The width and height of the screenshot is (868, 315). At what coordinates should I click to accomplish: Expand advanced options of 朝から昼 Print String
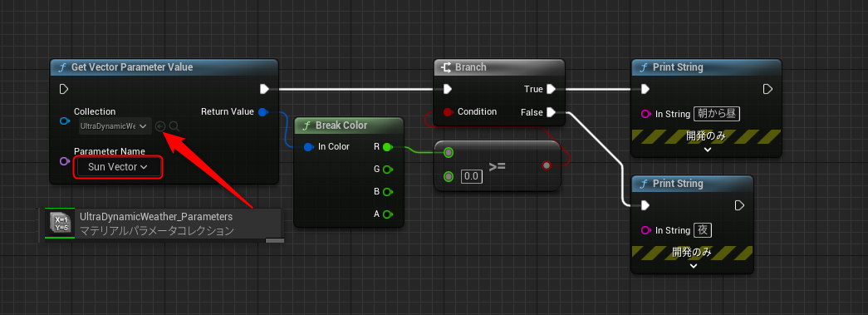pos(707,150)
